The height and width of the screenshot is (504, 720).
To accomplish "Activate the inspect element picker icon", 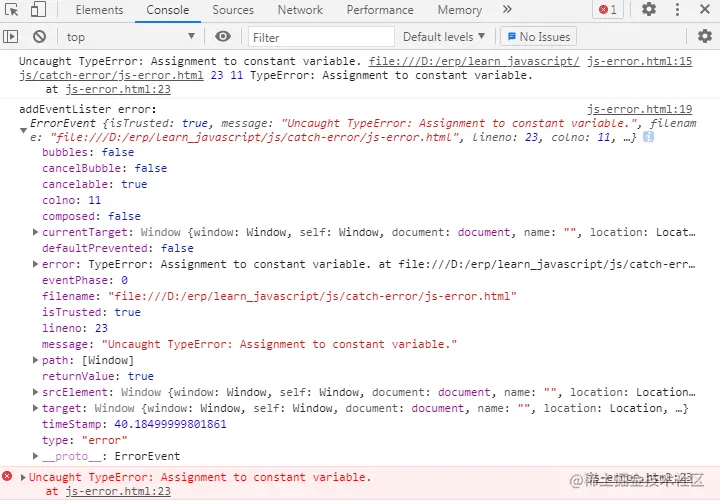I will tap(11, 10).
